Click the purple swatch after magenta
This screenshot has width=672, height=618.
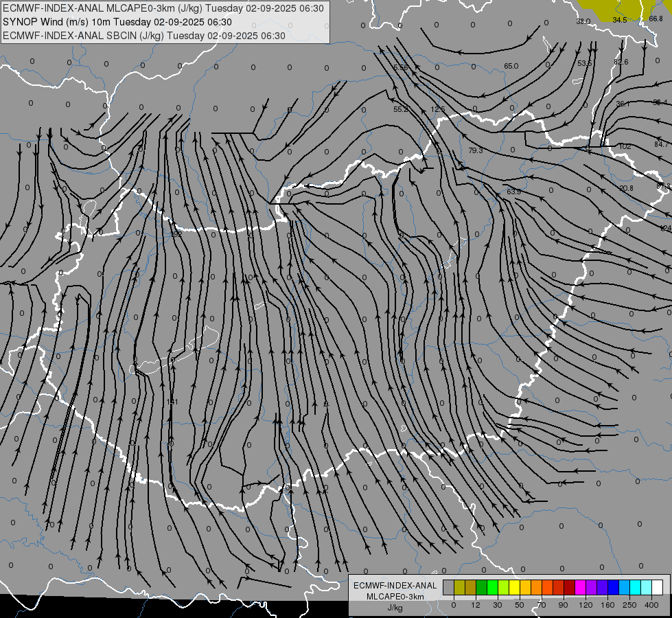[x=592, y=587]
